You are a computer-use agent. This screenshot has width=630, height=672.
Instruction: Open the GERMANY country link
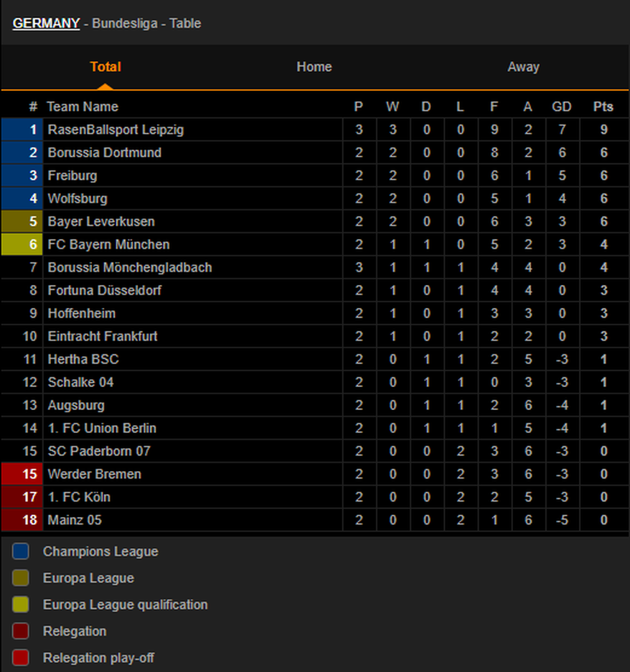46,23
